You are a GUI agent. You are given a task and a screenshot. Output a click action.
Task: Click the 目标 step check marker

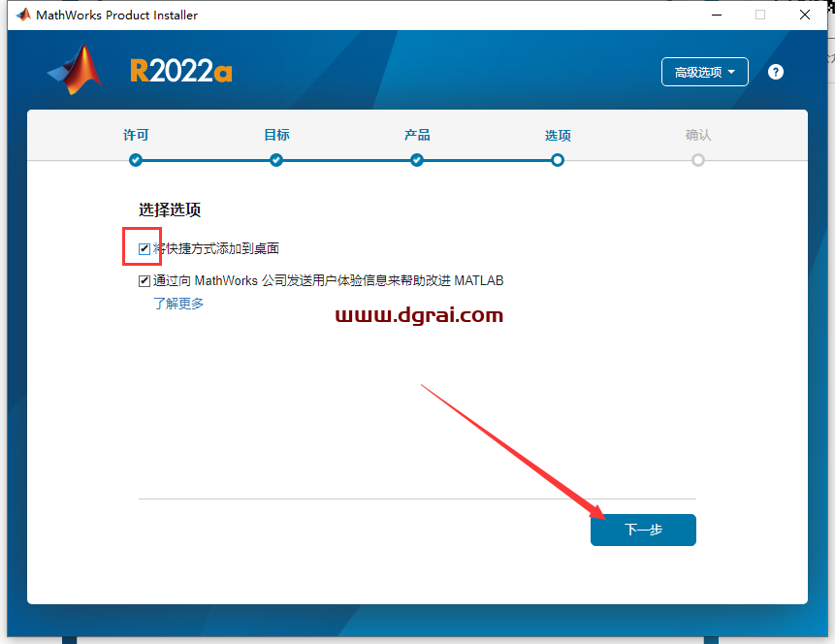pyautogui.click(x=276, y=160)
